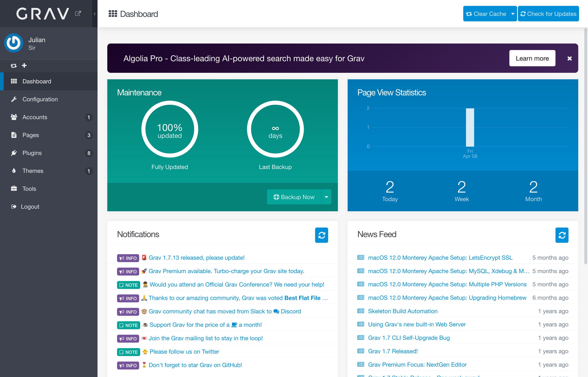588x377 pixels.
Task: Open follow us on Twitter notification
Action: point(184,352)
